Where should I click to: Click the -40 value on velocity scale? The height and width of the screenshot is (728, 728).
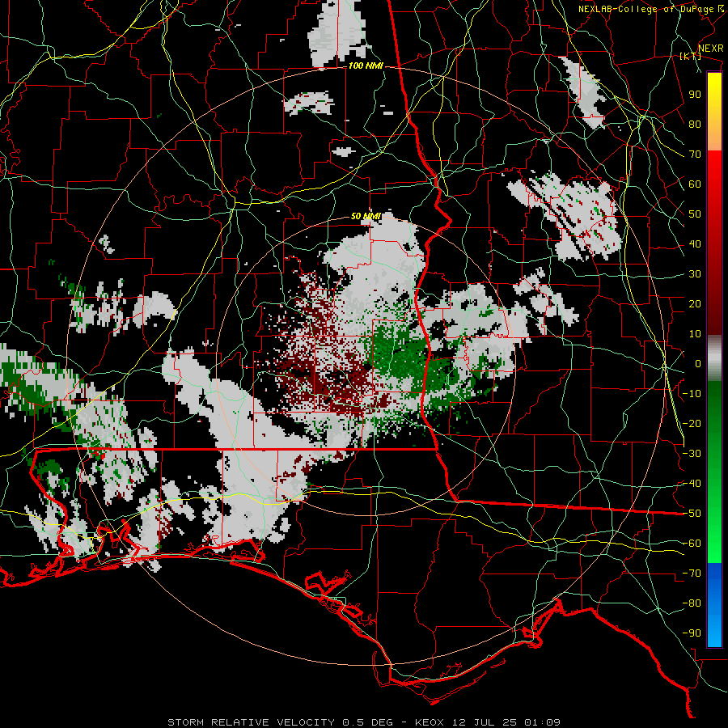pos(692,484)
